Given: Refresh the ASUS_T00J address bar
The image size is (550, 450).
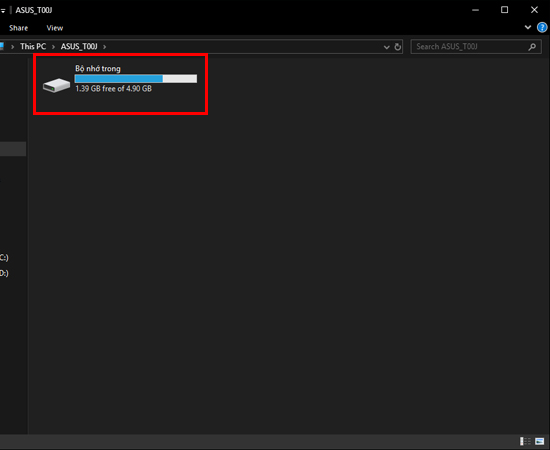Looking at the screenshot, I should tap(397, 47).
